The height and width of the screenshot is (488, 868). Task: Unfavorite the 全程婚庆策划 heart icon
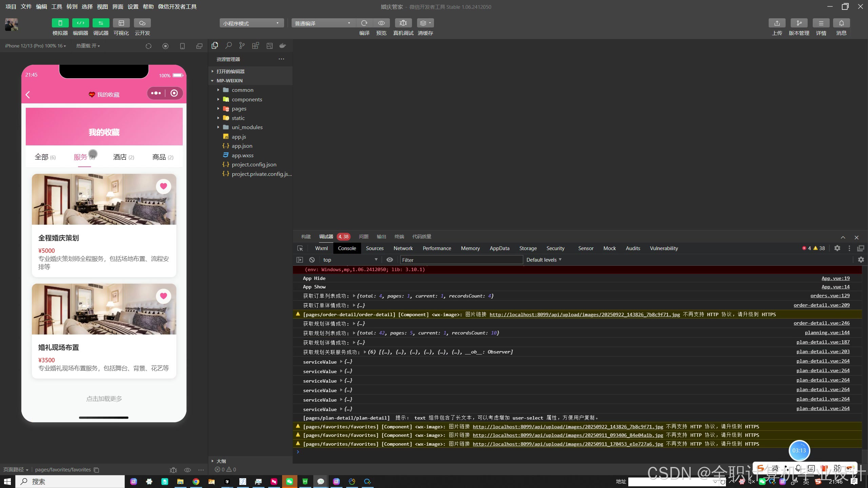[163, 186]
